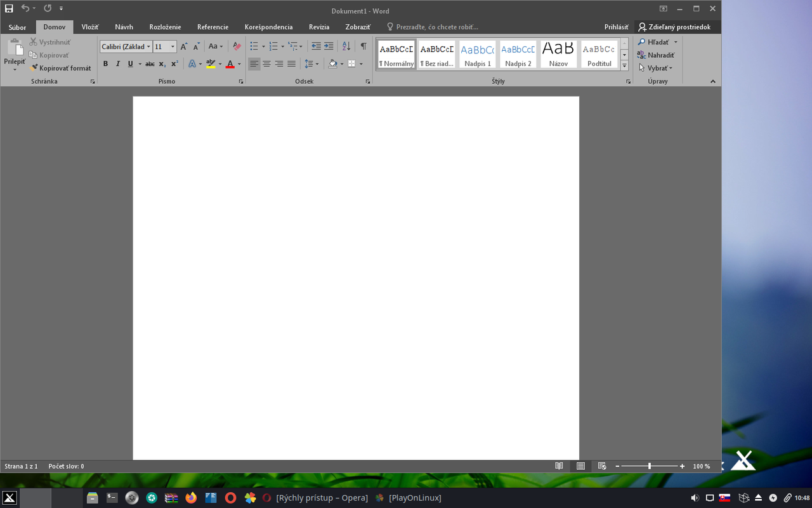Click the multilevel list icon
Screen dimensions: 812x508
tap(292, 46)
